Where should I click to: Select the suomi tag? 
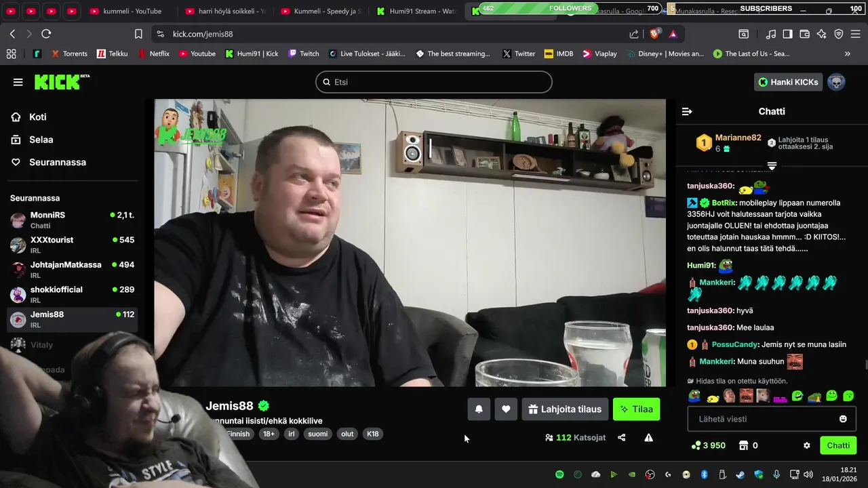coord(317,434)
